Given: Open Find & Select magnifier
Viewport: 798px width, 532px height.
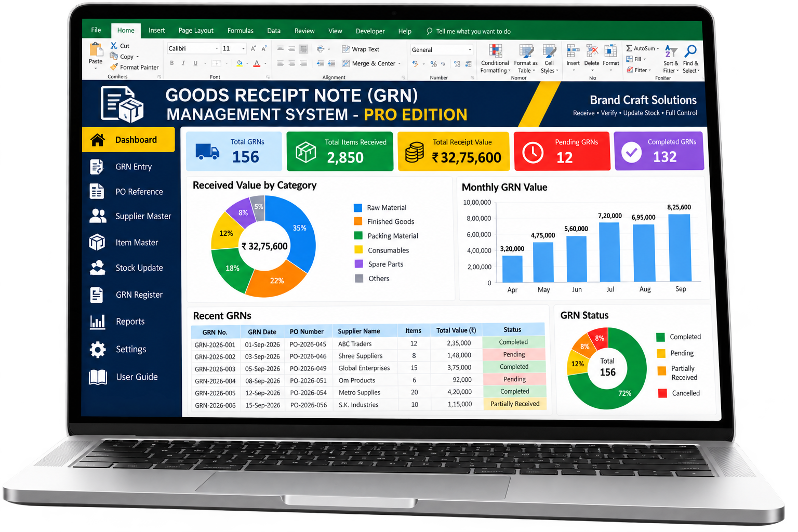Looking at the screenshot, I should tap(690, 51).
